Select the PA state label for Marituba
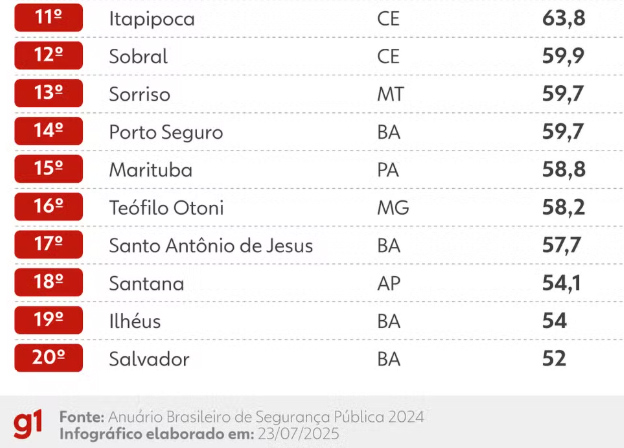624x448 pixels. click(388, 170)
